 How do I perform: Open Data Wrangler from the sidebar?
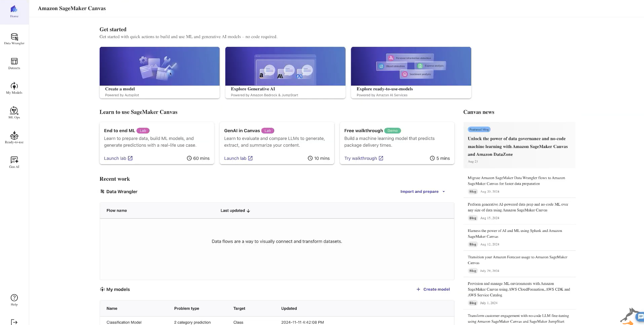pyautogui.click(x=14, y=39)
